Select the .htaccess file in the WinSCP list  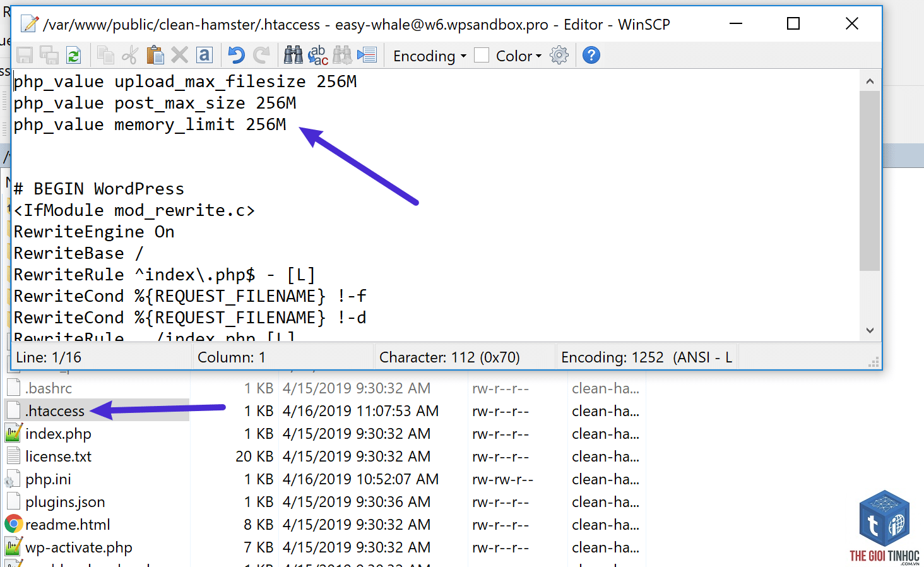click(x=55, y=411)
